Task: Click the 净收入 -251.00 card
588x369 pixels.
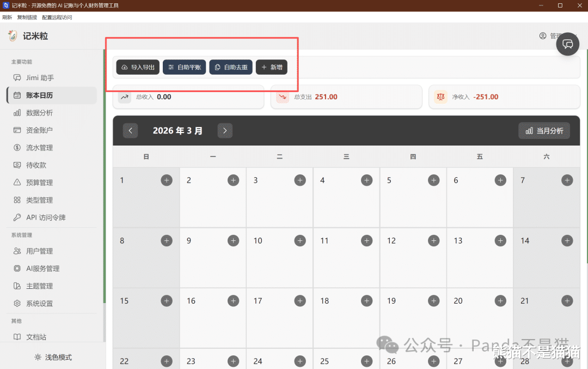Action: (504, 97)
